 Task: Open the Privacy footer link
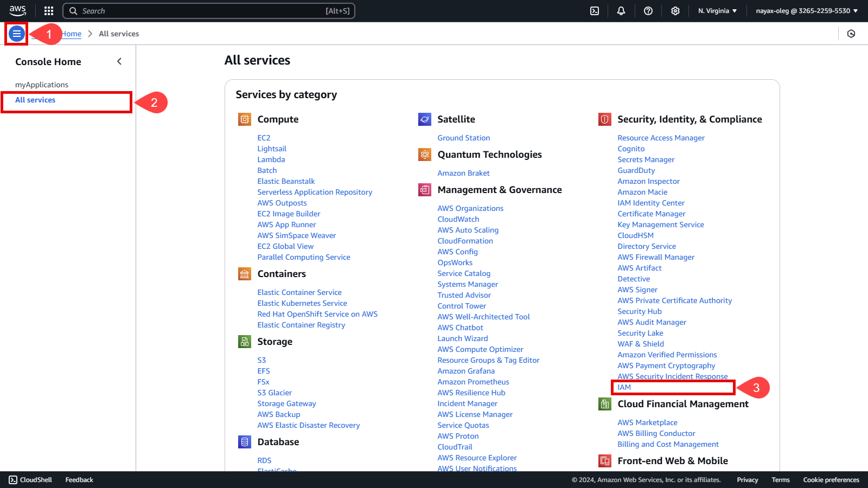point(748,480)
